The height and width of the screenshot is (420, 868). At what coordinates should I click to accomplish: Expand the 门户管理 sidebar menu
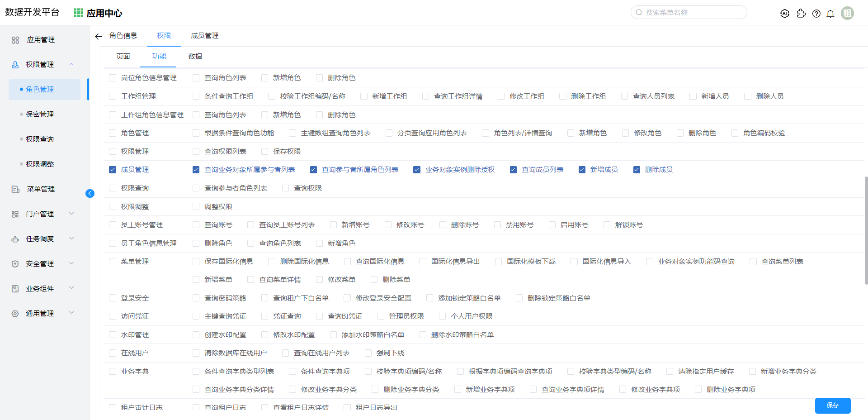point(71,214)
